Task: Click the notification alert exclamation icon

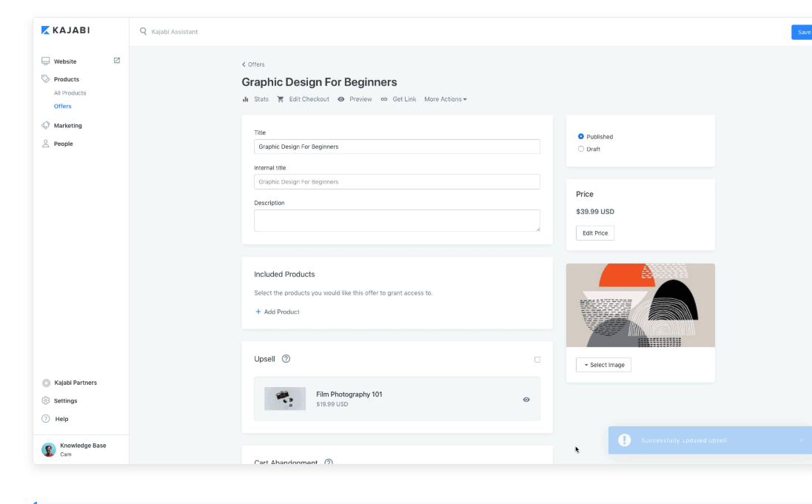Action: coord(625,440)
